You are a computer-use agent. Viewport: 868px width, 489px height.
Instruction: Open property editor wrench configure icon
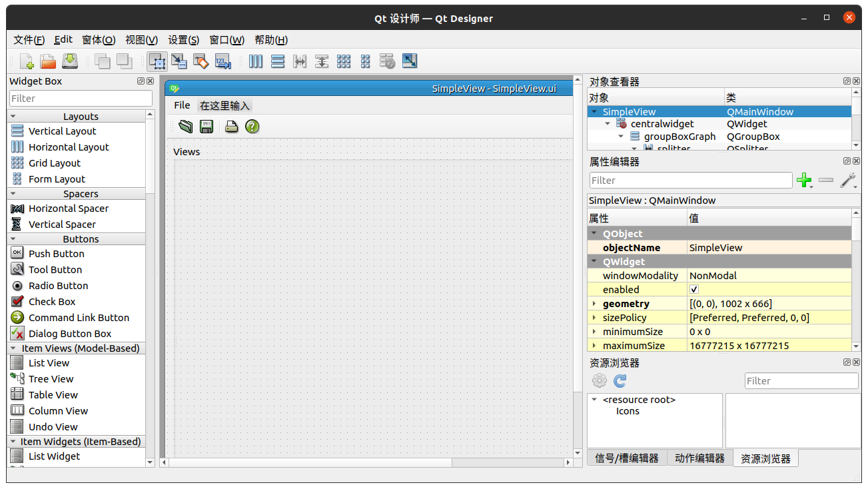click(x=848, y=180)
